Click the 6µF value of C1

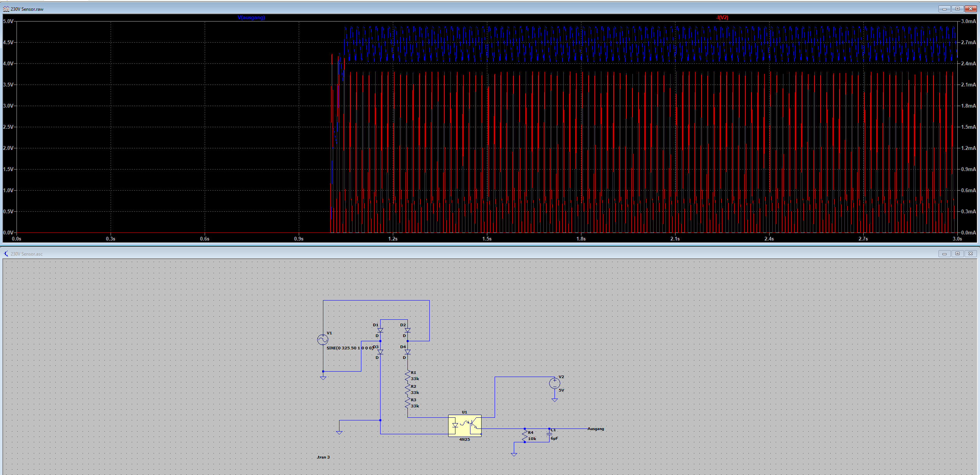click(x=554, y=438)
